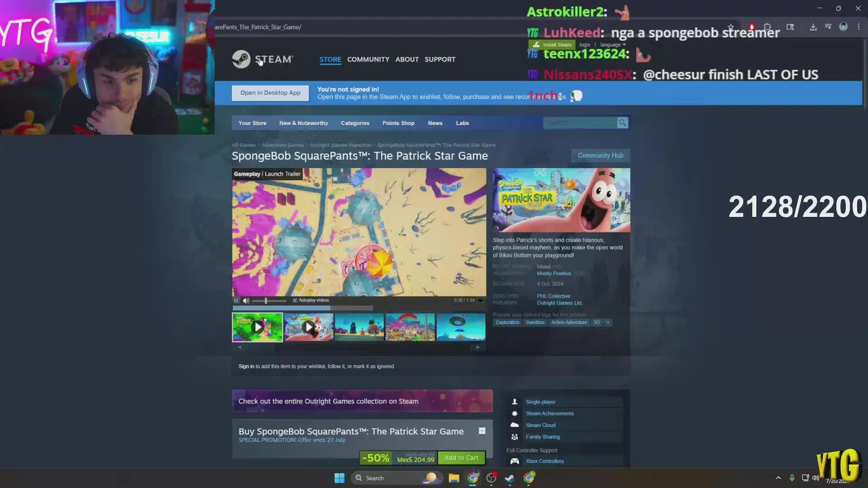Click the Sandbox tag
868x488 pixels.
535,323
